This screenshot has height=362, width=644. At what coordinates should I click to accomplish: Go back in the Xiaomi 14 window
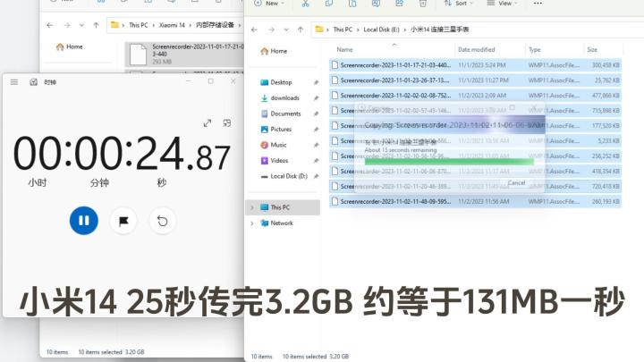click(x=50, y=25)
